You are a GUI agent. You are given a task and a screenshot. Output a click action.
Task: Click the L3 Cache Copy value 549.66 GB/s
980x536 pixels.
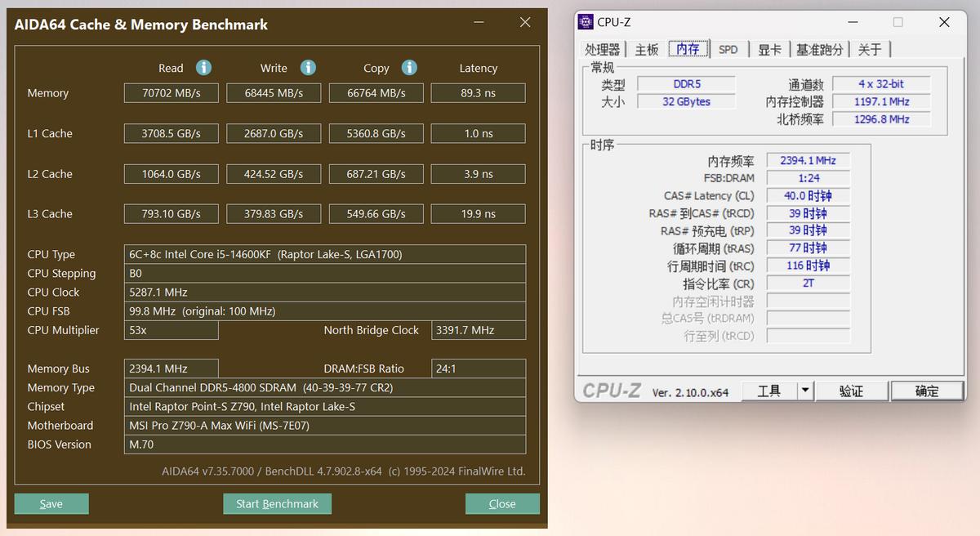(376, 214)
